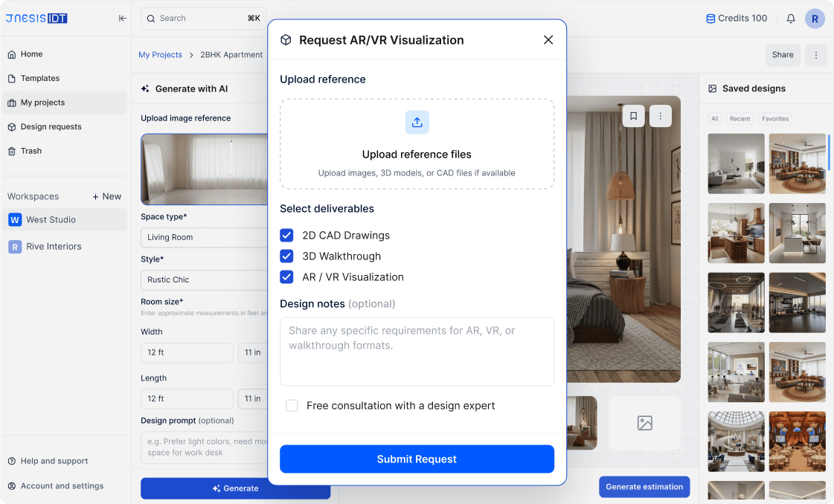Screen dimensions: 834x504
Task: Click Generate estimation
Action: pyautogui.click(x=644, y=486)
